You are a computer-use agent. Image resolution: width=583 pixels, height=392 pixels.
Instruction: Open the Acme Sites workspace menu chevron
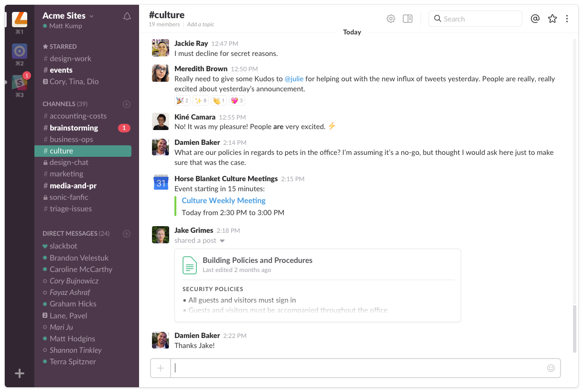[x=92, y=16]
